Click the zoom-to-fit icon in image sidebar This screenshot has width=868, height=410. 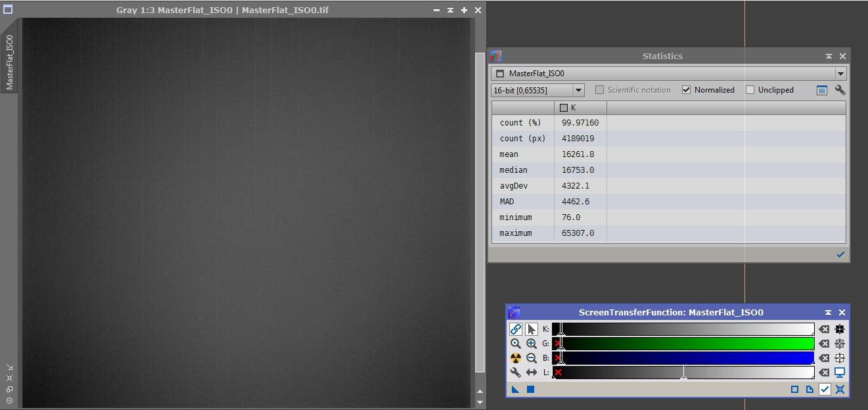click(9, 378)
